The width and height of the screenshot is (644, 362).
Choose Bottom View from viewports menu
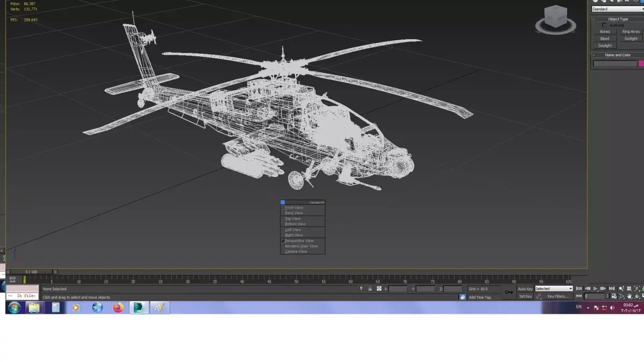[302, 224]
